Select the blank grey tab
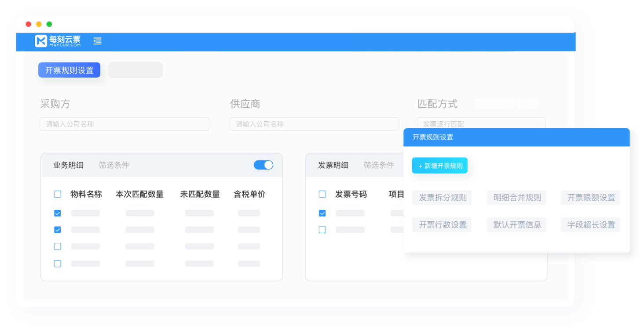This screenshot has height=333, width=644. [135, 70]
